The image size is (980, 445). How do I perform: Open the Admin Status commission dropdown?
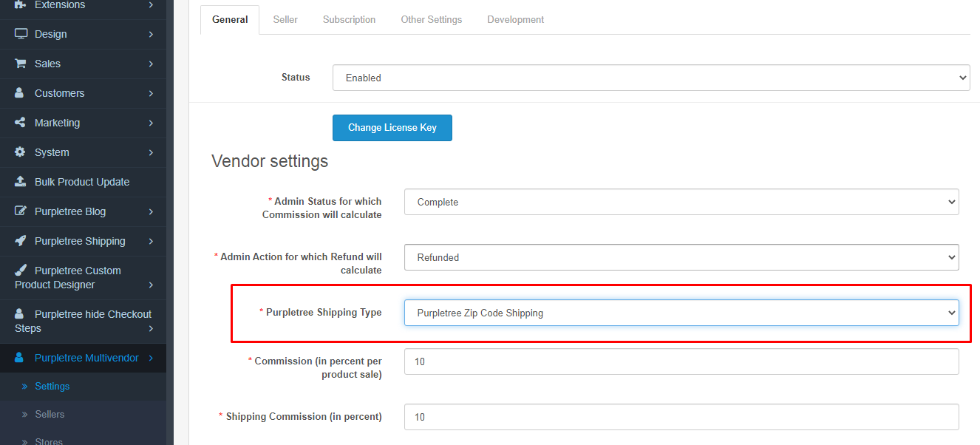tap(681, 202)
